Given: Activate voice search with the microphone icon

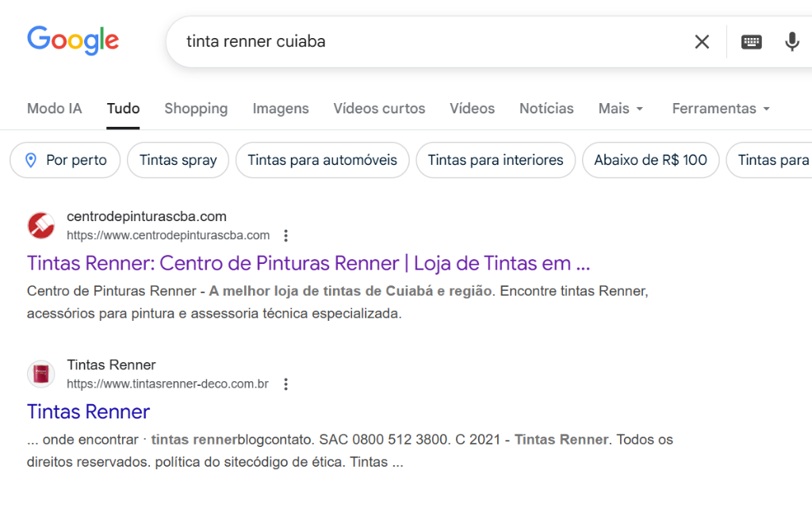Looking at the screenshot, I should (x=792, y=42).
